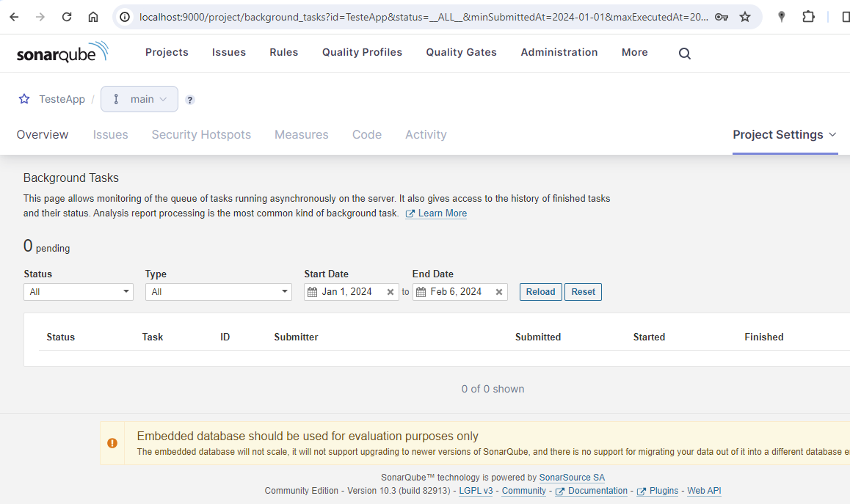Open Community footer link
Viewport: 850px width, 504px height.
click(523, 491)
